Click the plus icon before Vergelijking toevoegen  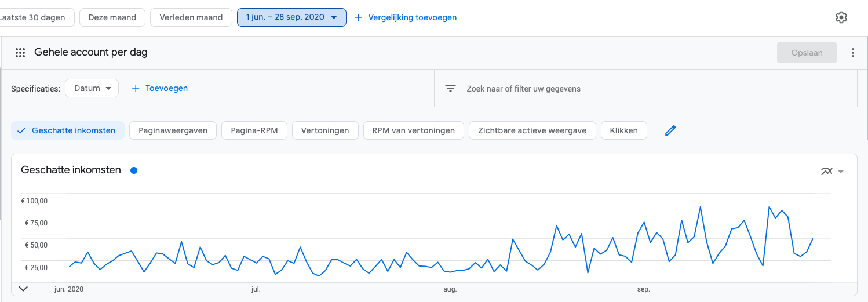[x=358, y=17]
